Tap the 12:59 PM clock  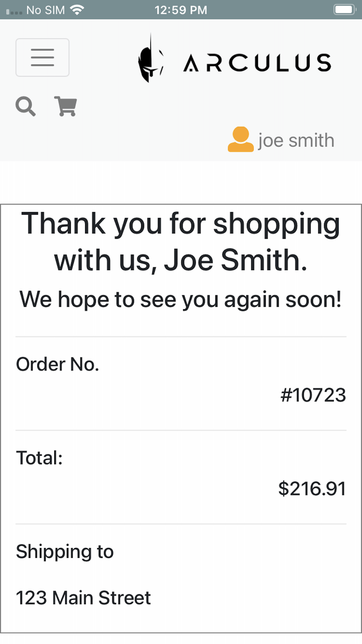tap(181, 10)
